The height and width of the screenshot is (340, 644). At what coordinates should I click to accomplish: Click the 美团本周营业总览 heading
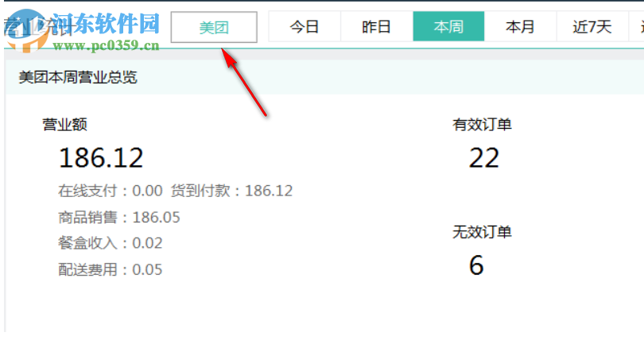pos(78,77)
